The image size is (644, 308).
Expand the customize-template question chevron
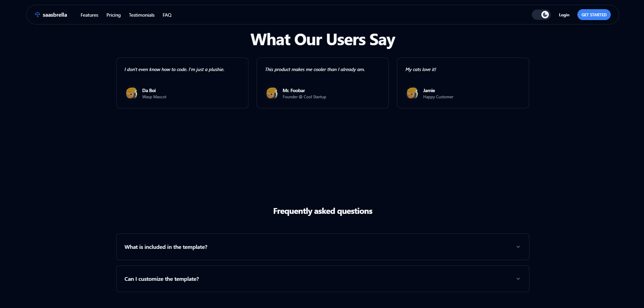point(518,279)
